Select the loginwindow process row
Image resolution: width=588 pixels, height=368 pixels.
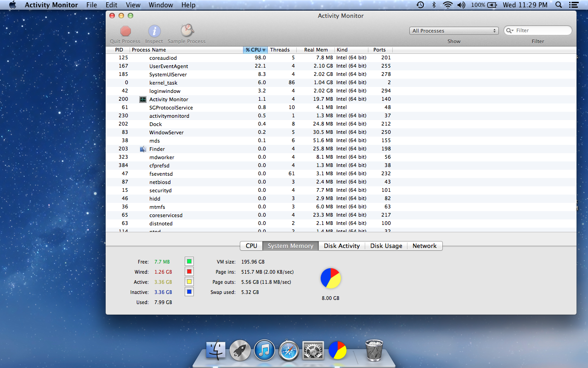tap(341, 91)
